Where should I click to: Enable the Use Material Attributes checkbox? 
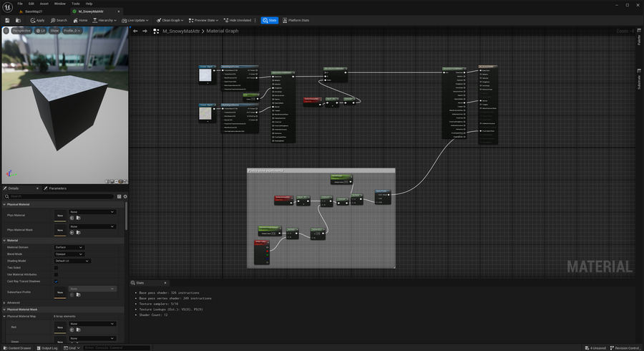[x=57, y=274]
